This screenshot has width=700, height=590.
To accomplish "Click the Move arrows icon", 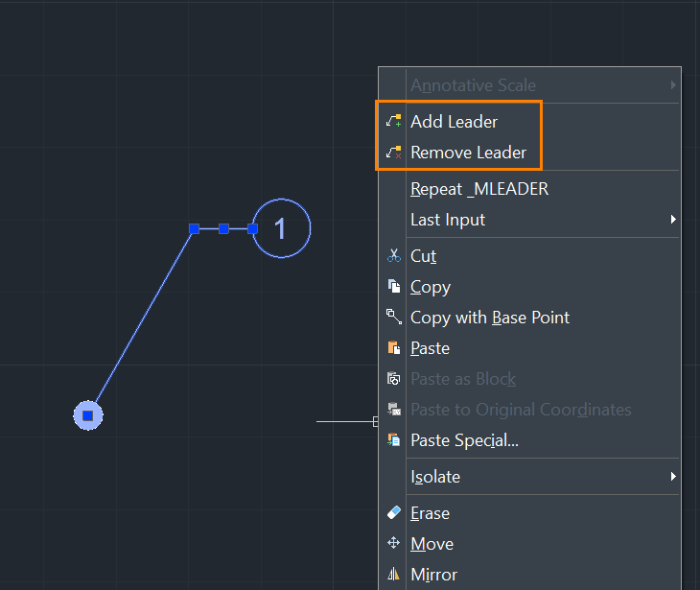I will [x=393, y=543].
